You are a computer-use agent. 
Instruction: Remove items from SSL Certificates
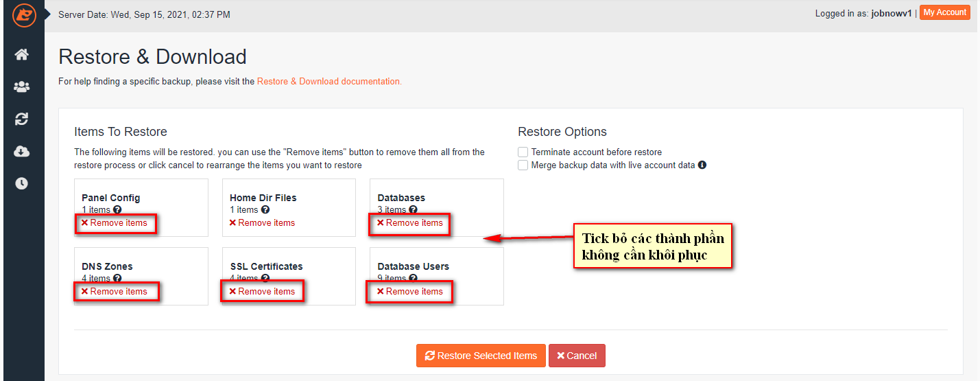point(262,292)
